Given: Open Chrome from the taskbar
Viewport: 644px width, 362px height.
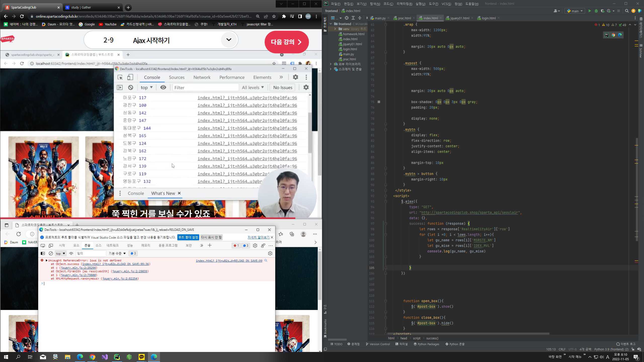Looking at the screenshot, I should 92,357.
